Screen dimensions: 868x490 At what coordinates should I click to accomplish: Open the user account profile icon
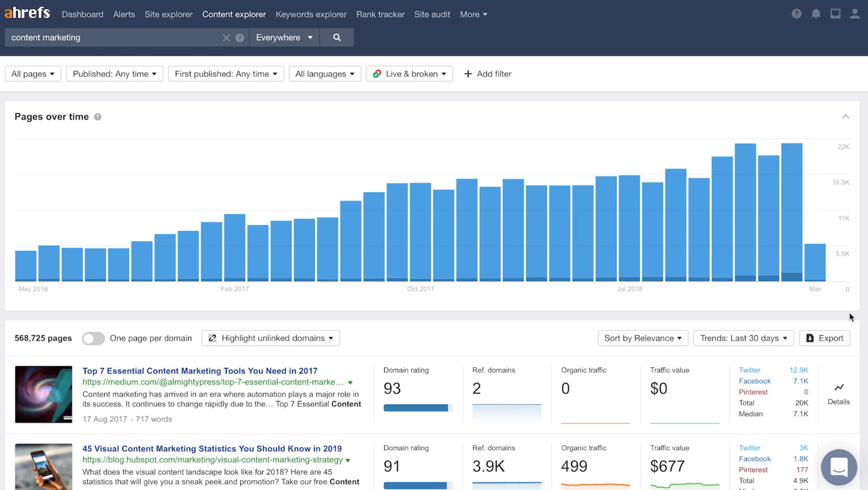854,14
